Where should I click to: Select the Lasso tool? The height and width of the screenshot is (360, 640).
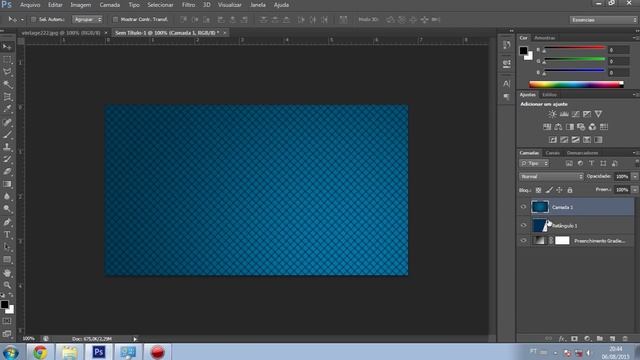(x=7, y=72)
